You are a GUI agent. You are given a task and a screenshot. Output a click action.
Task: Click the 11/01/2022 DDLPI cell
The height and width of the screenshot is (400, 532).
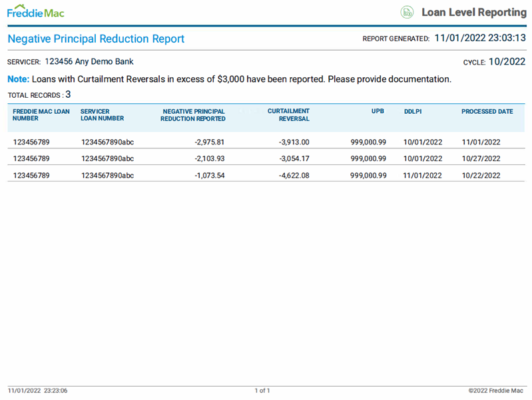pyautogui.click(x=422, y=176)
